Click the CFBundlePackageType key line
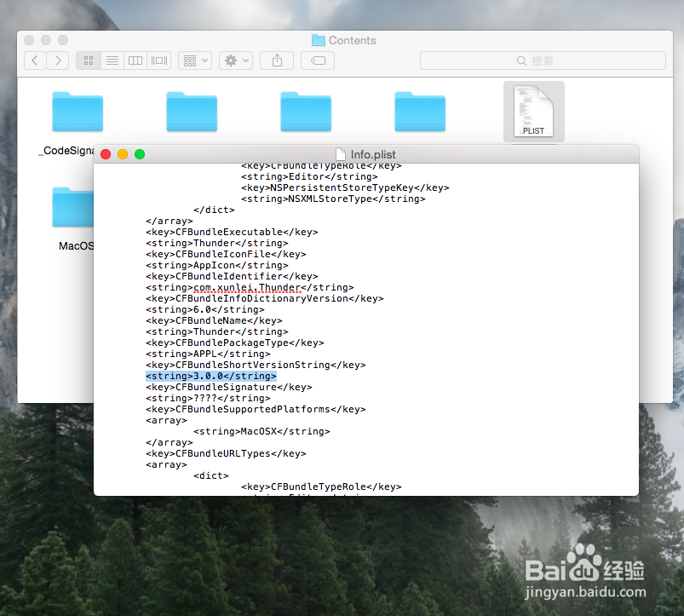Image resolution: width=684 pixels, height=616 pixels. point(235,343)
